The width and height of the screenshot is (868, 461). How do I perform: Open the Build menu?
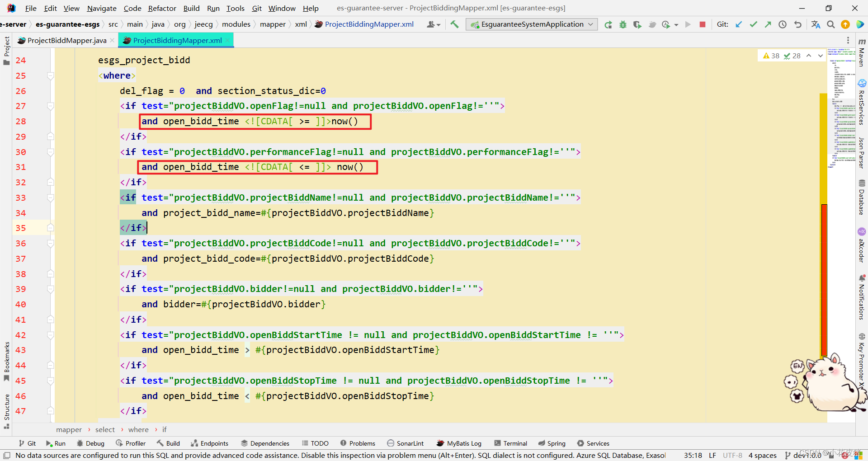coord(191,8)
